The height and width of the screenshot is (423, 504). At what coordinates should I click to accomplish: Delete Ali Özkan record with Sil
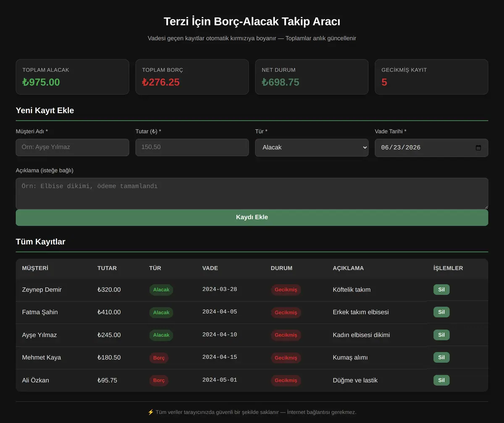coord(441,380)
